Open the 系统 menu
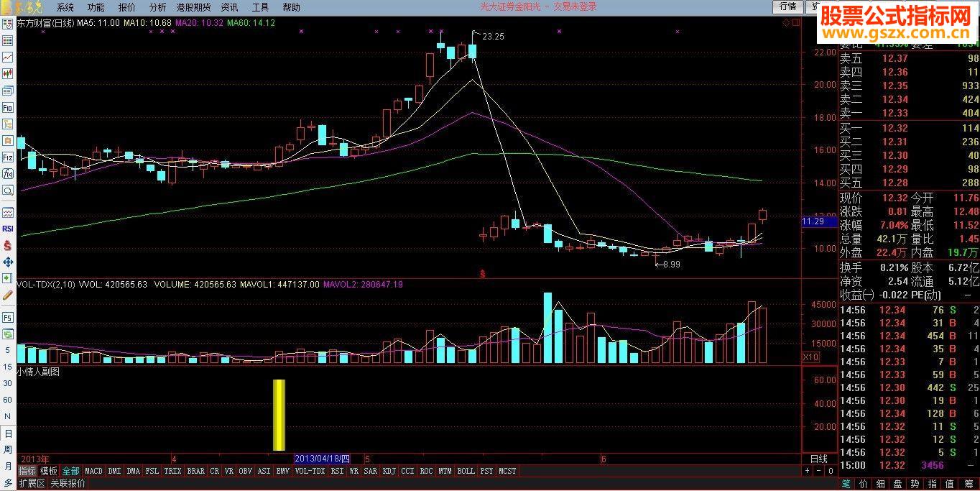The image size is (980, 491). coord(65,7)
